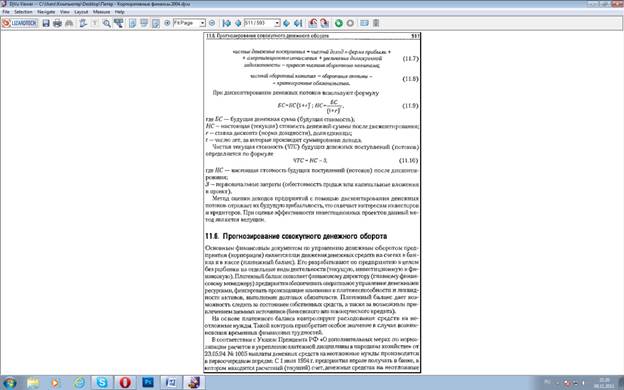Image resolution: width=624 pixels, height=390 pixels.
Task: Click the gray stop button
Action: coord(350,23)
